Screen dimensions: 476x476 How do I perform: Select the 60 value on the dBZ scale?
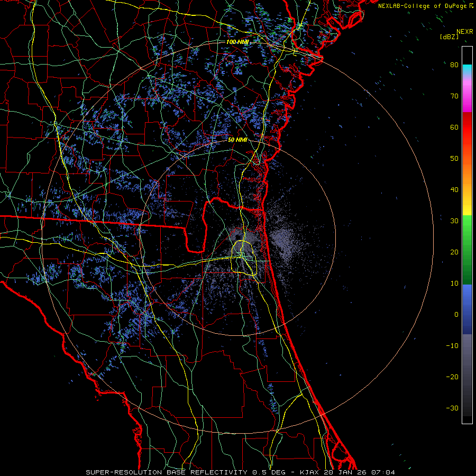(454, 127)
